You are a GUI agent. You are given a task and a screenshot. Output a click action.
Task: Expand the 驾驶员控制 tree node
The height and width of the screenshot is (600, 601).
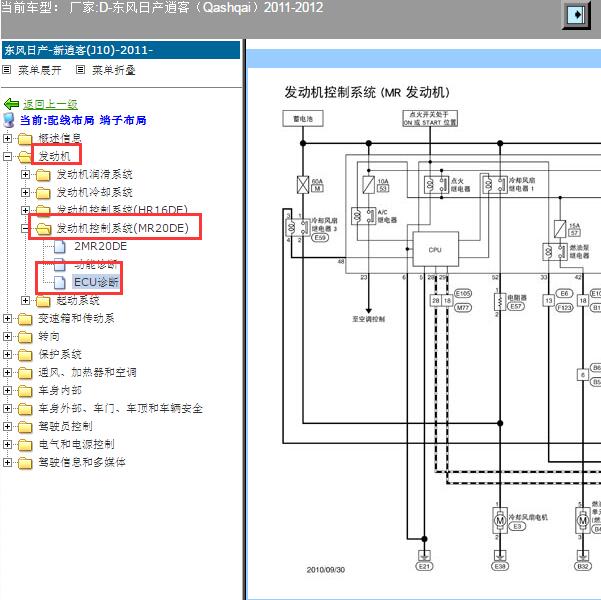pyautogui.click(x=7, y=426)
